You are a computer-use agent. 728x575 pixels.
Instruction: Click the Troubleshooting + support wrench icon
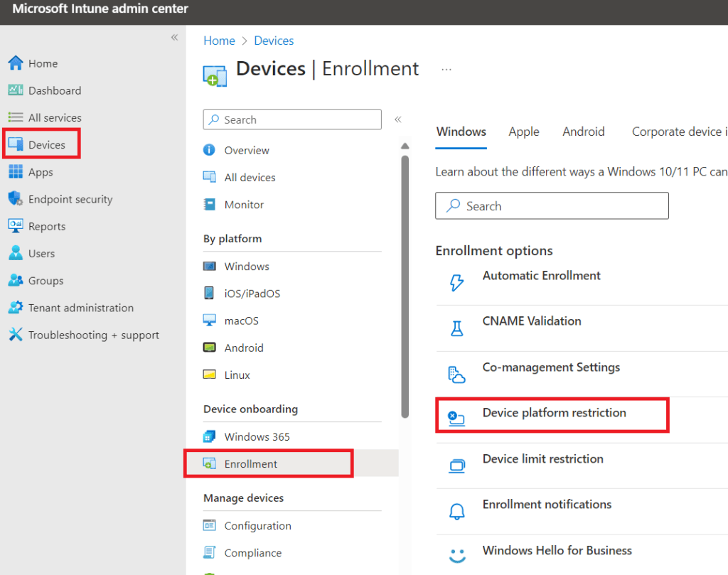click(x=16, y=335)
